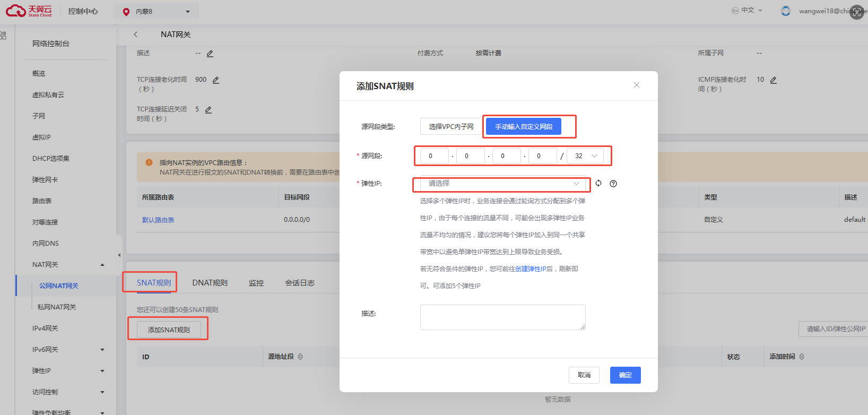Switch to the DNAT规则 tab
Viewport: 868px width, 415px height.
[x=210, y=283]
